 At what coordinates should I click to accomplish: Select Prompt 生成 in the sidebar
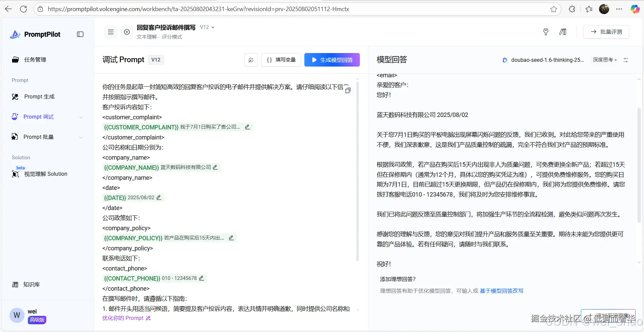[x=39, y=96]
